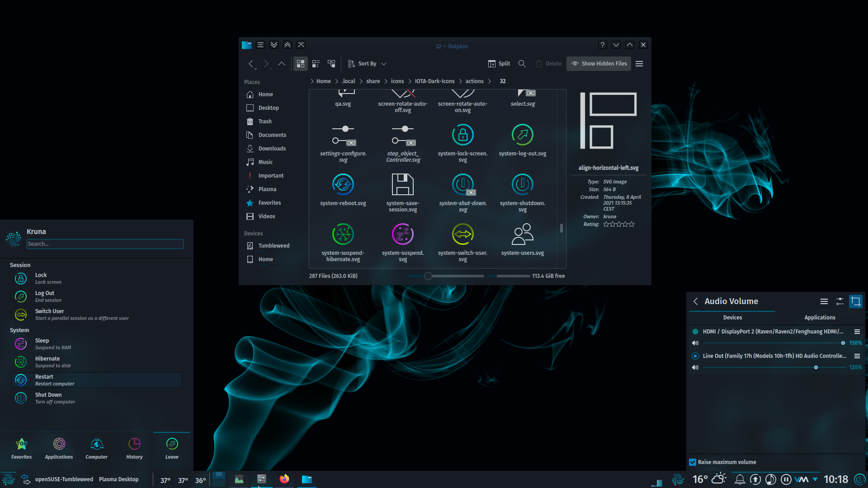Open the notifications bell in system tray
The width and height of the screenshot is (868, 488).
pos(740,479)
